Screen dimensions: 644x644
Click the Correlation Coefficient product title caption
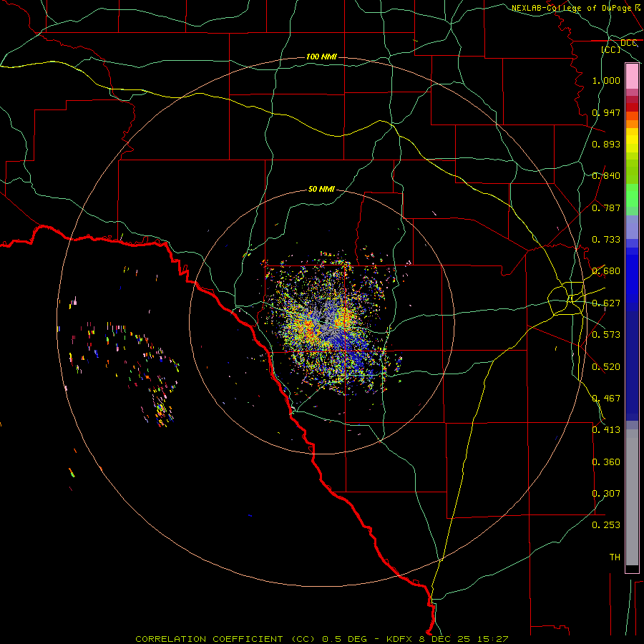(x=322, y=639)
